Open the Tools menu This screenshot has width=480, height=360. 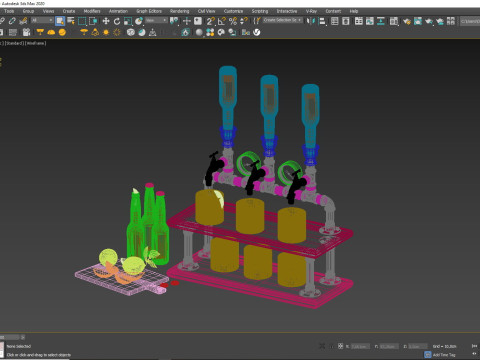[x=9, y=11]
